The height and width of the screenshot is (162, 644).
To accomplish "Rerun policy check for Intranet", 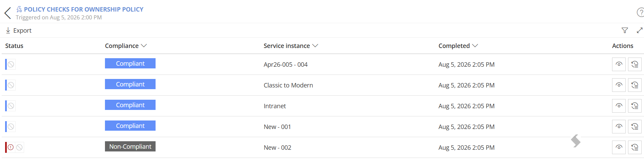I will click(635, 106).
